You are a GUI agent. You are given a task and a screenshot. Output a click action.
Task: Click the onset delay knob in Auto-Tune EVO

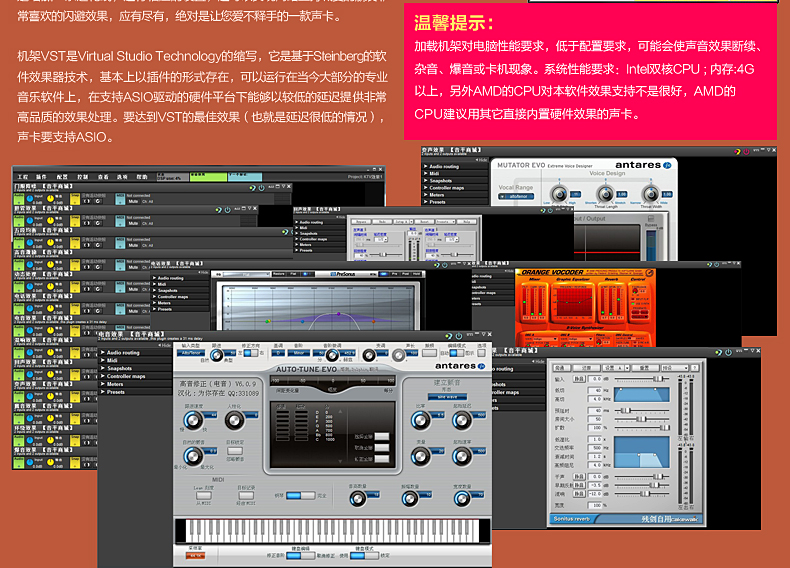pyautogui.click(x=462, y=420)
